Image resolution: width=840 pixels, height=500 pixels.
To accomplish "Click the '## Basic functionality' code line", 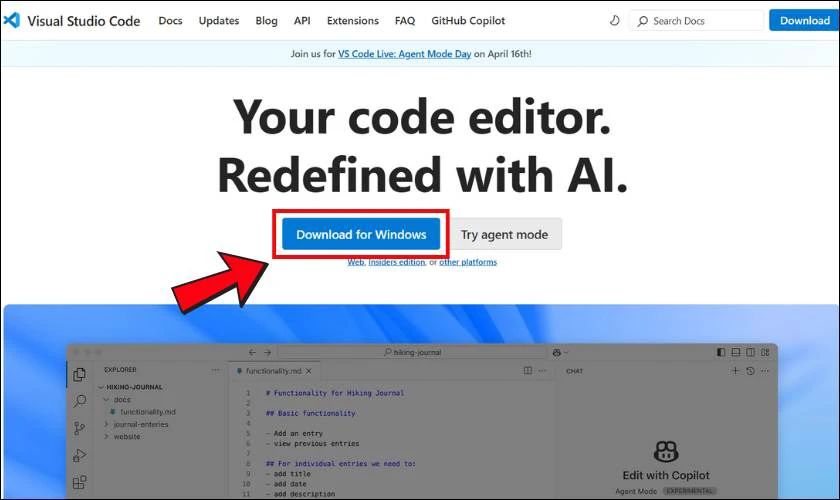I will (311, 413).
